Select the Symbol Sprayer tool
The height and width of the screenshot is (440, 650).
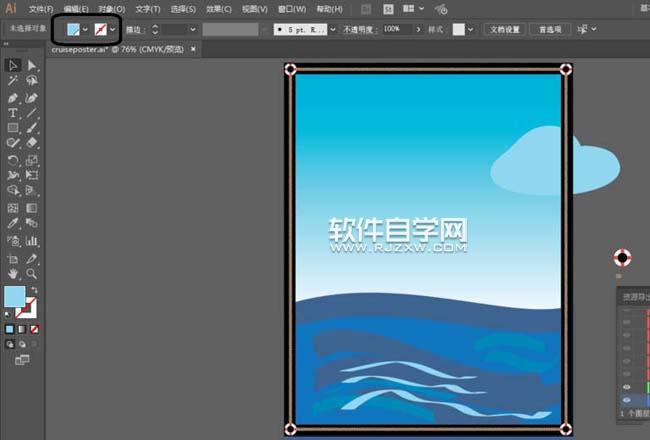(x=12, y=241)
